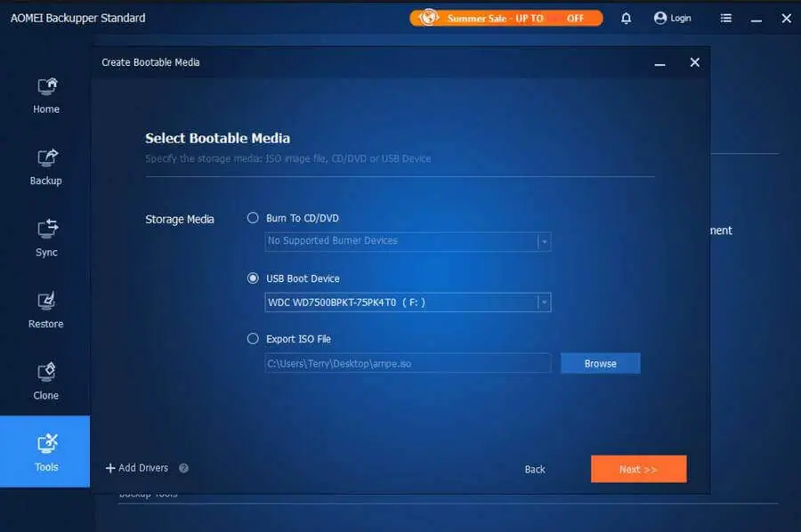801x532 pixels.
Task: Close the AOMEI Backupper main window
Action: (x=786, y=19)
